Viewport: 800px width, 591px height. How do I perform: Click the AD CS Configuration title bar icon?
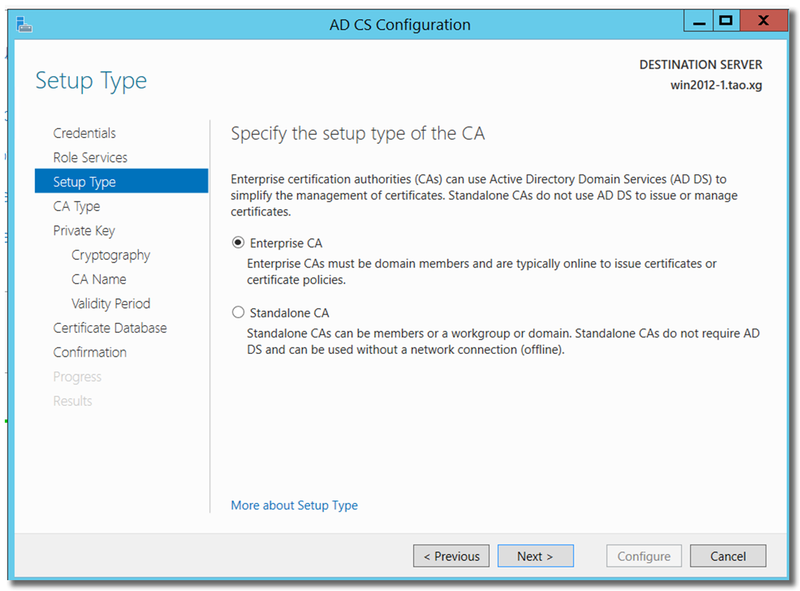click(24, 24)
